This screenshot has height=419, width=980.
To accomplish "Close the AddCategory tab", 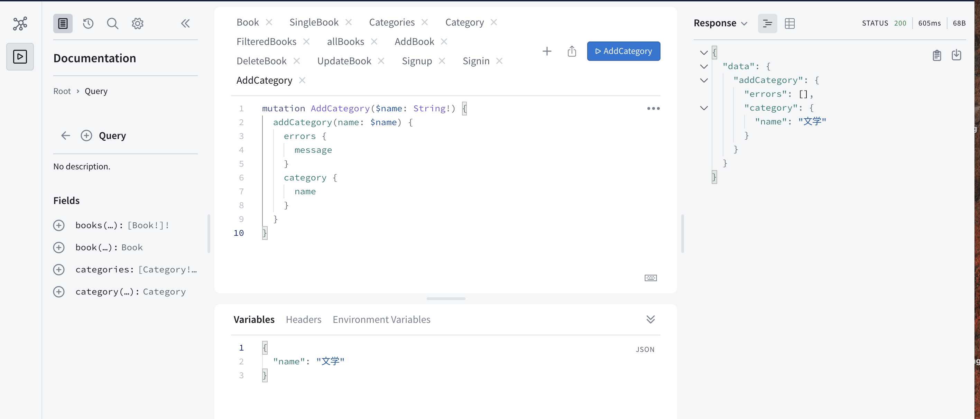I will (x=302, y=80).
